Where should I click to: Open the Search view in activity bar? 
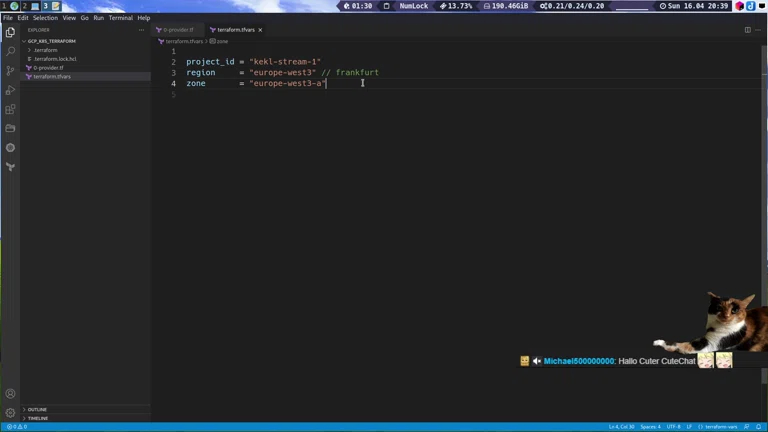pos(10,51)
